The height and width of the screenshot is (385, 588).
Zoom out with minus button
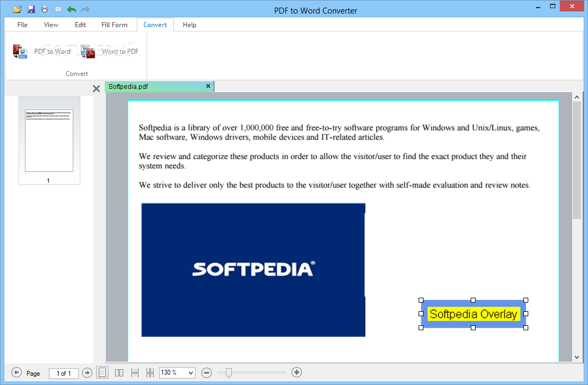[206, 373]
